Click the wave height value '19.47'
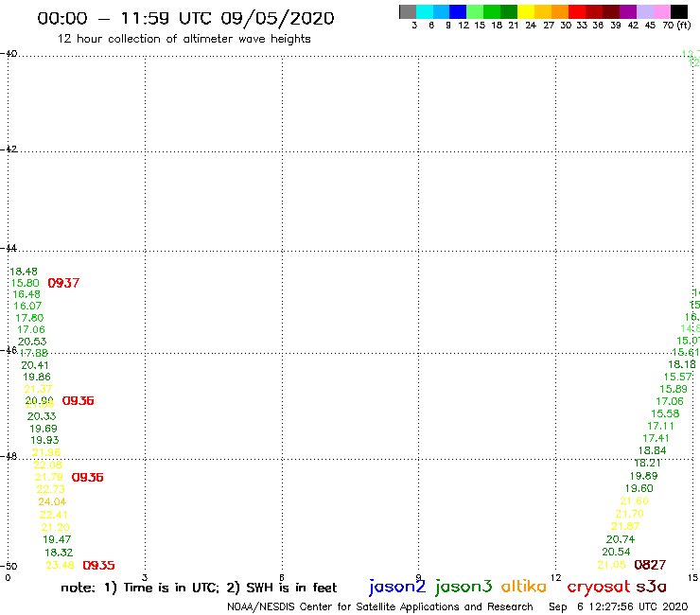 point(57,539)
